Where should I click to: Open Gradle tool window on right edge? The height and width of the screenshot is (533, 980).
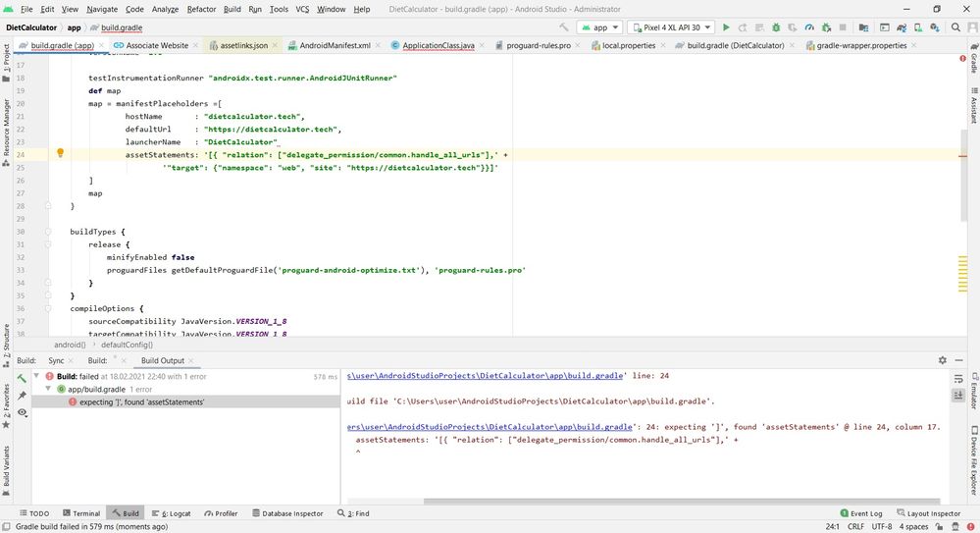974,58
